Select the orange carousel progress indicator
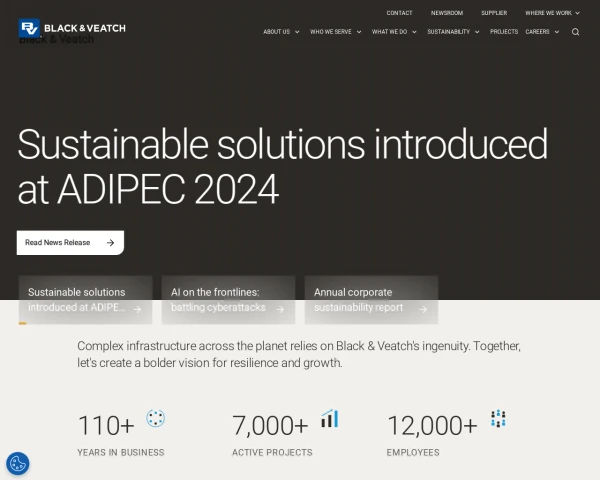Image resolution: width=600 pixels, height=480 pixels. (x=23, y=323)
